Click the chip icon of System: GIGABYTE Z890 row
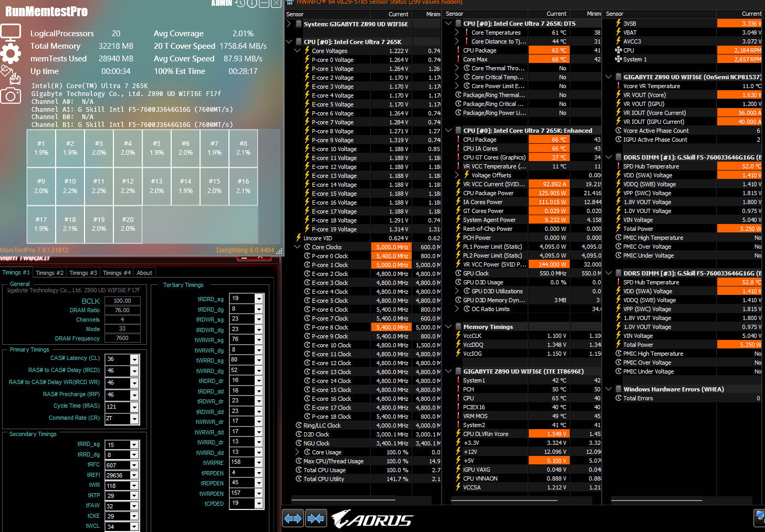This screenshot has height=532, width=765. (299, 24)
